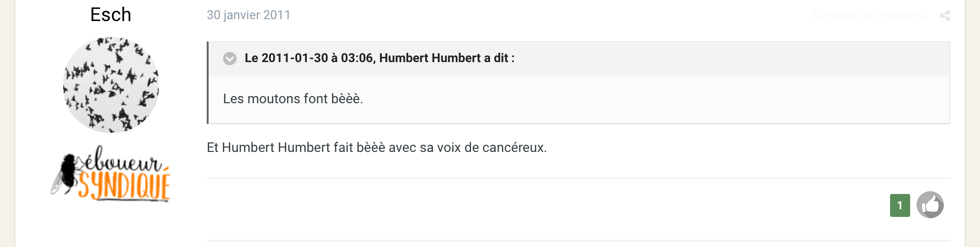Click Humbert Humbert name in quote header
The width and height of the screenshot is (980, 247).
click(430, 58)
